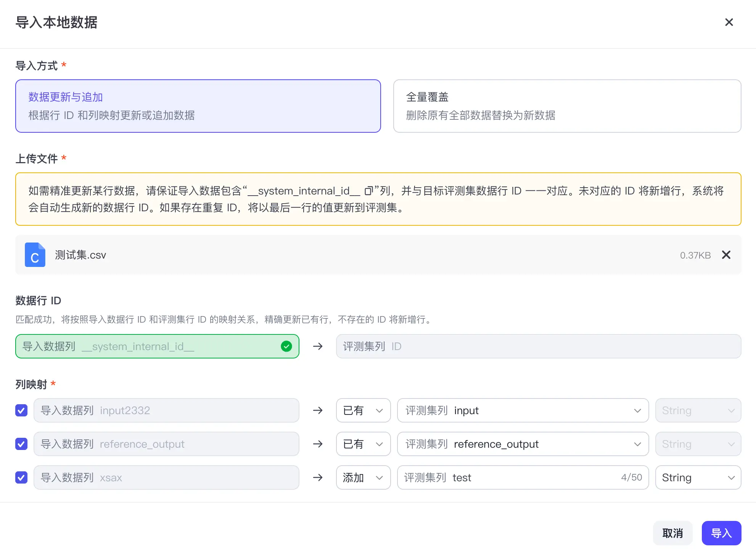Click the 导入方式 section label
The image size is (756, 556).
pos(37,66)
